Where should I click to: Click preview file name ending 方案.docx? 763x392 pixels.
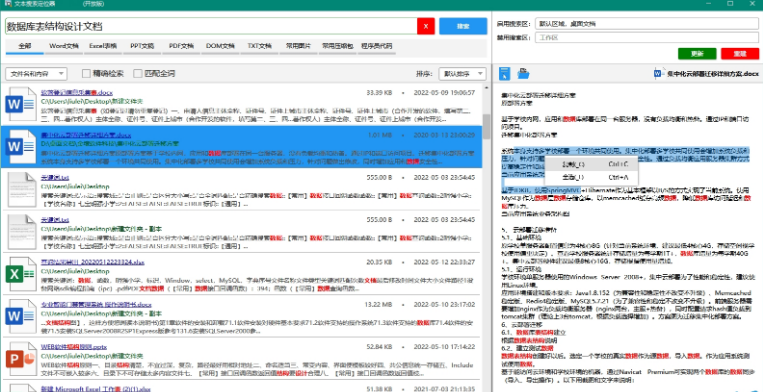pos(712,74)
